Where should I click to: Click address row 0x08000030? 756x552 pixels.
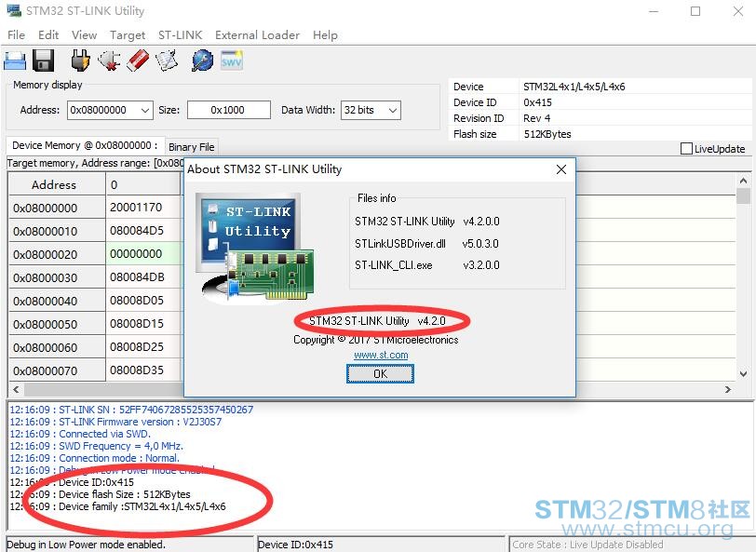[57, 277]
